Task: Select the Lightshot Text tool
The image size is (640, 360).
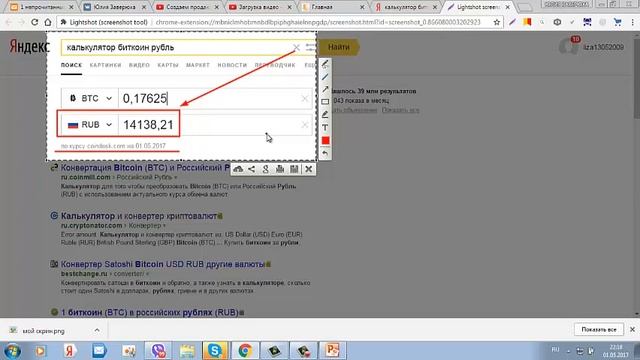Action: [x=325, y=127]
